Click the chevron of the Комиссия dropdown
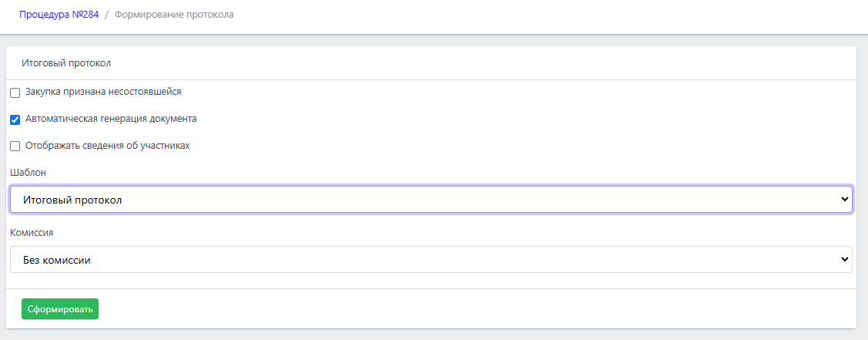 tap(841, 260)
